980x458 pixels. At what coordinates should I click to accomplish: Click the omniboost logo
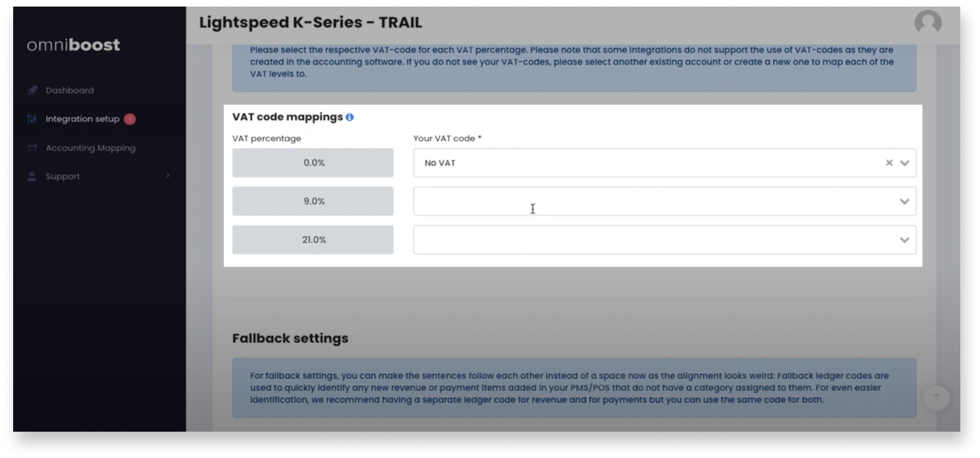coord(74,45)
